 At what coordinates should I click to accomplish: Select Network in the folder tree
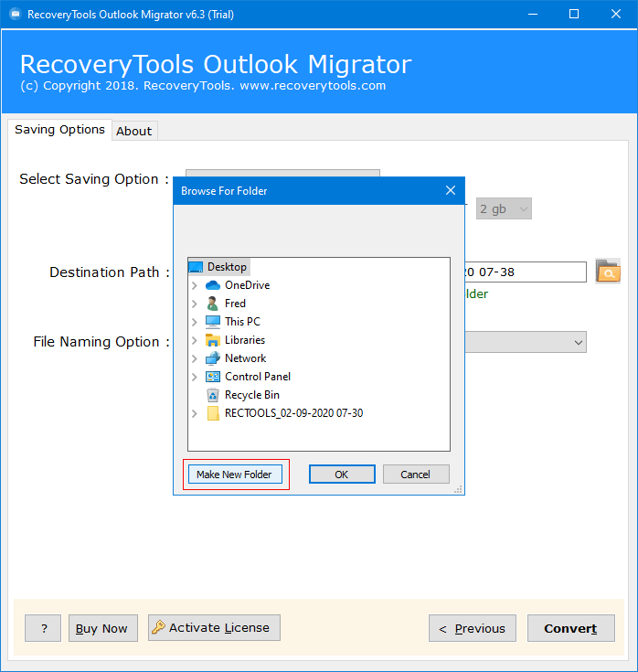click(246, 358)
